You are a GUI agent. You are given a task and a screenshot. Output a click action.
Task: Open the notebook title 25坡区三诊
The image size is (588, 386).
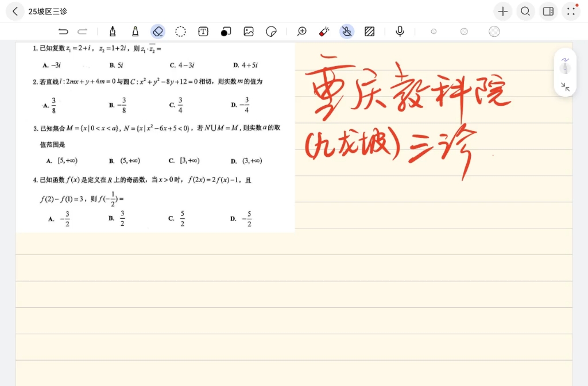48,11
